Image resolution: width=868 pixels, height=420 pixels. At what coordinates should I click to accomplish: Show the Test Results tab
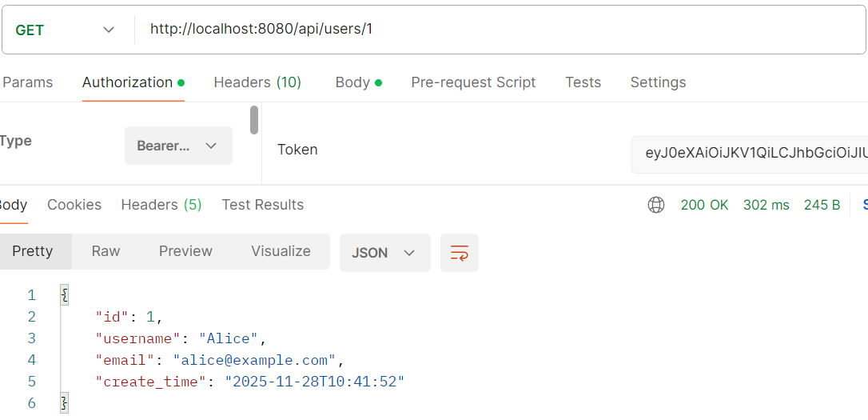(x=263, y=205)
